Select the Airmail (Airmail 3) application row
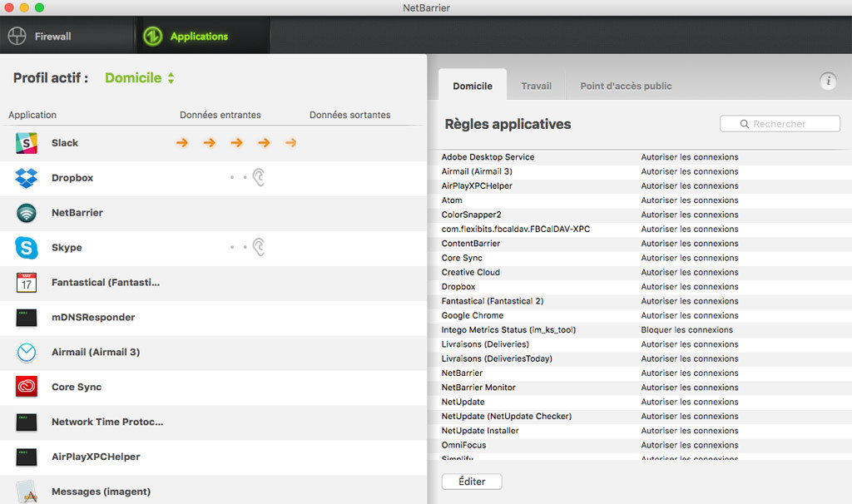852x504 pixels. click(213, 353)
